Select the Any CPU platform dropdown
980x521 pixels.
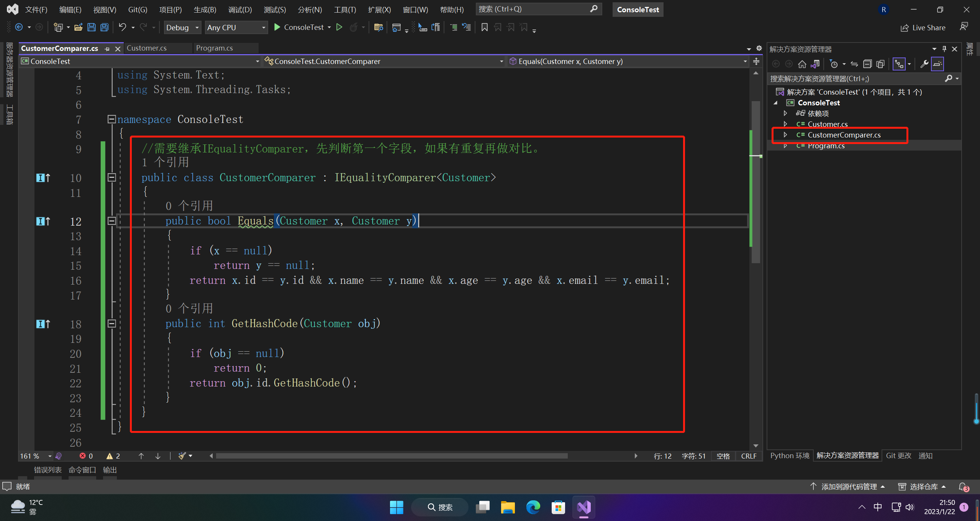(235, 27)
